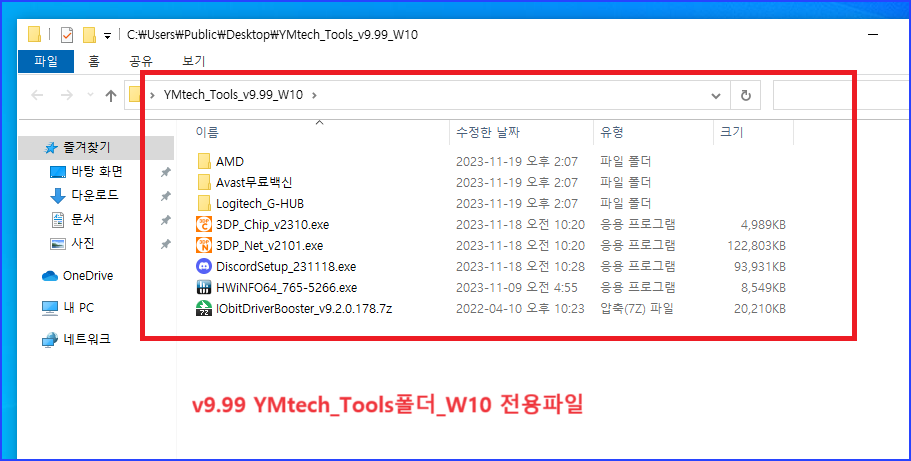
Task: Open address bar history dropdown
Action: pyautogui.click(x=716, y=96)
